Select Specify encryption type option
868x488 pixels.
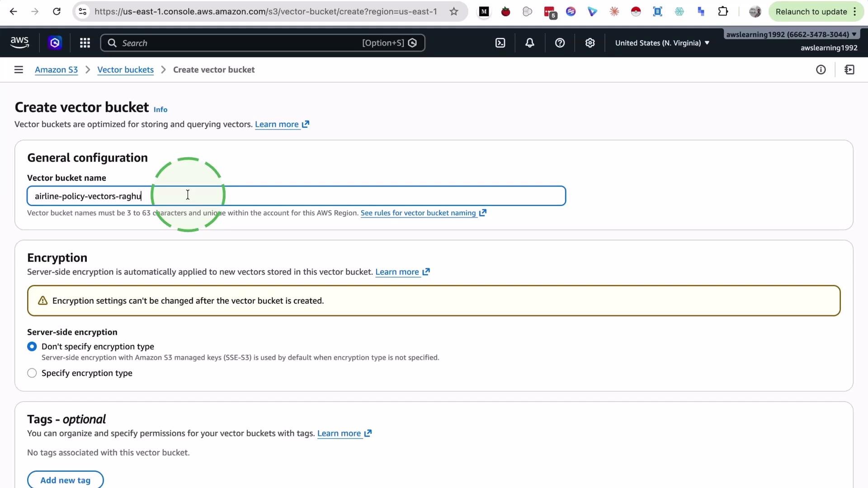pyautogui.click(x=32, y=373)
